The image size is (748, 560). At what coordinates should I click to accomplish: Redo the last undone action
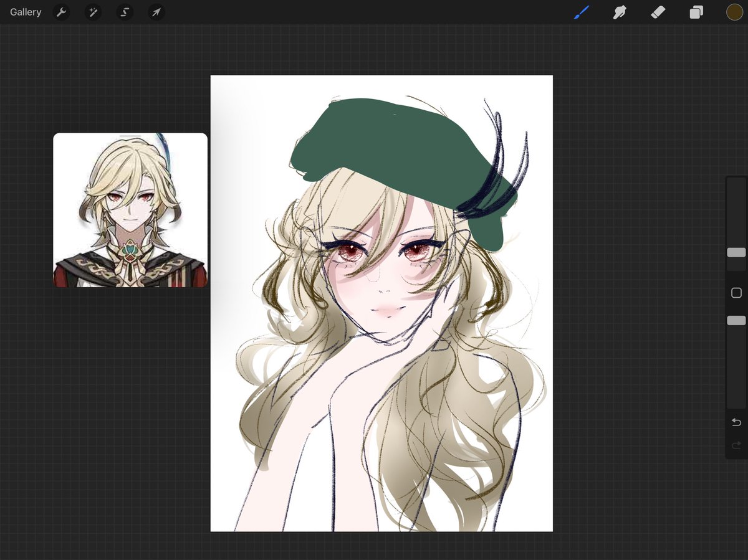[x=736, y=445]
